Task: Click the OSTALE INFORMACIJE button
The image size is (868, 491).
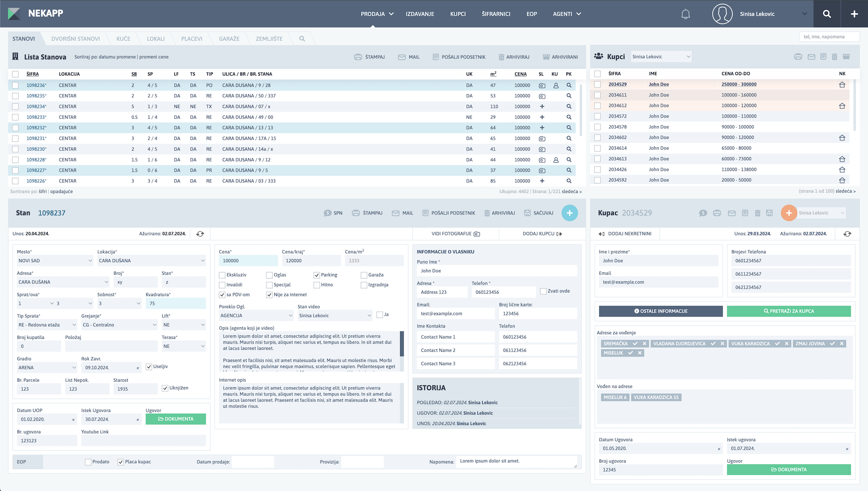Action: point(661,311)
